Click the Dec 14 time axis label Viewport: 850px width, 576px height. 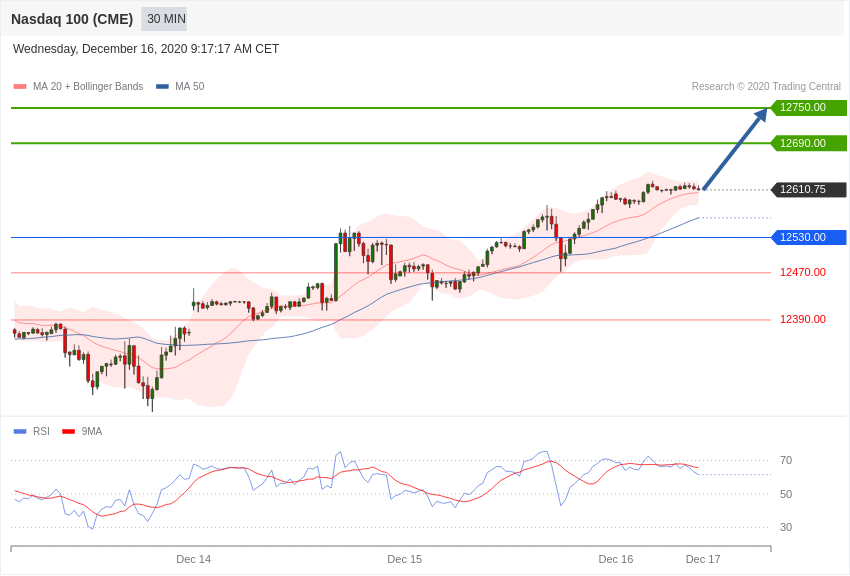tap(194, 559)
